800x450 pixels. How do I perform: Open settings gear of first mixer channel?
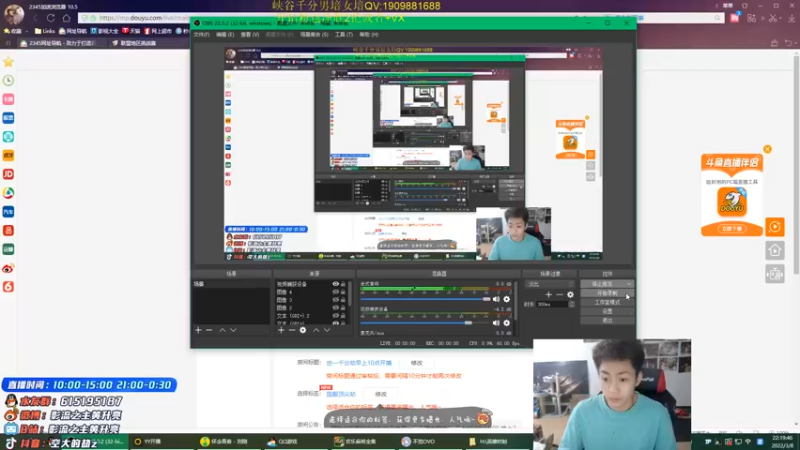click(507, 299)
